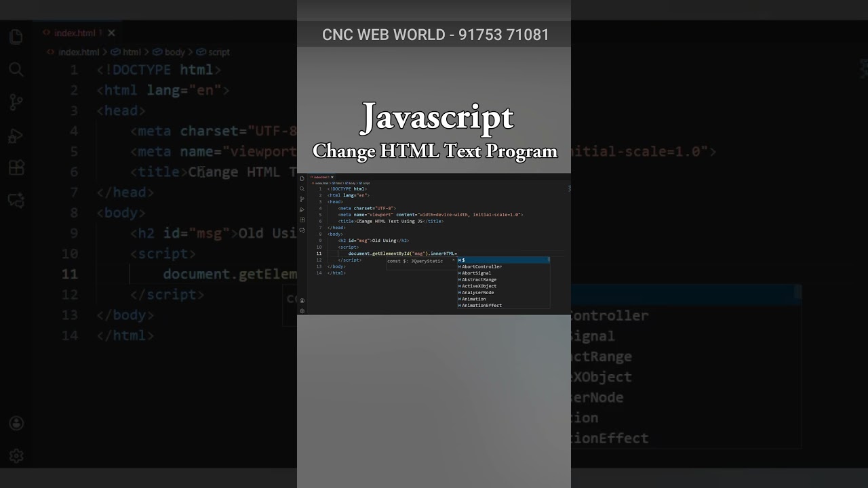Open chat icon below Extensions in dimmed background editor

tap(16, 201)
